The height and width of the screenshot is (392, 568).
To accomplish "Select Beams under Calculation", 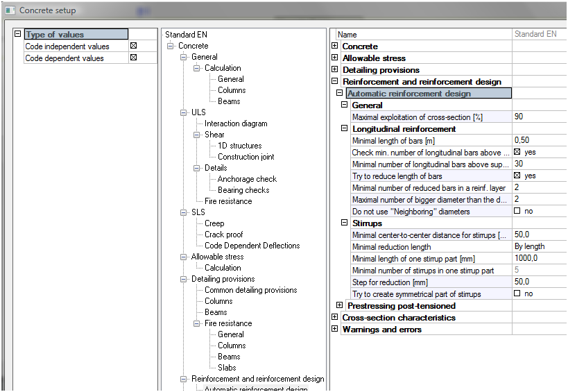I will [229, 101].
